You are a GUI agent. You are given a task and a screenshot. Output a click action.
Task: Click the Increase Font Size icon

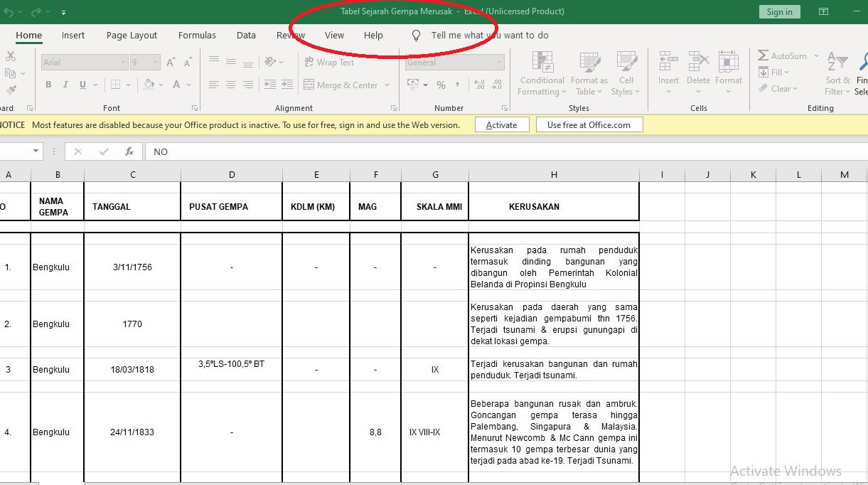(x=171, y=63)
